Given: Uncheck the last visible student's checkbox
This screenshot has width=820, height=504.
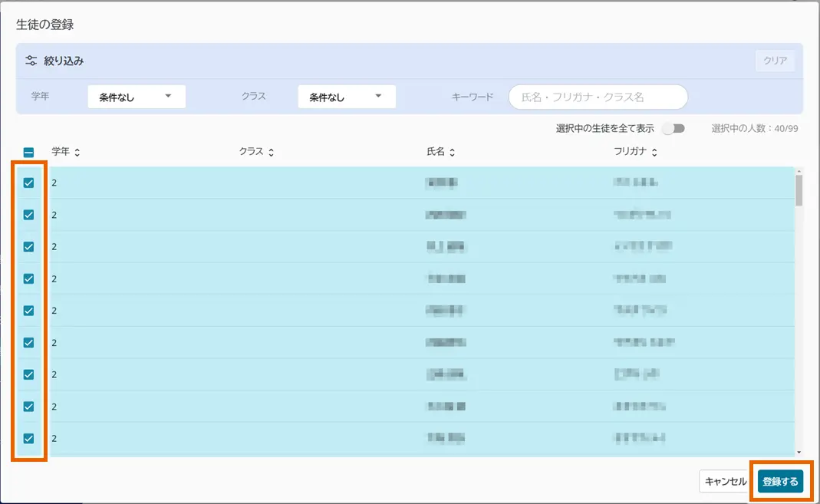Looking at the screenshot, I should click(28, 438).
